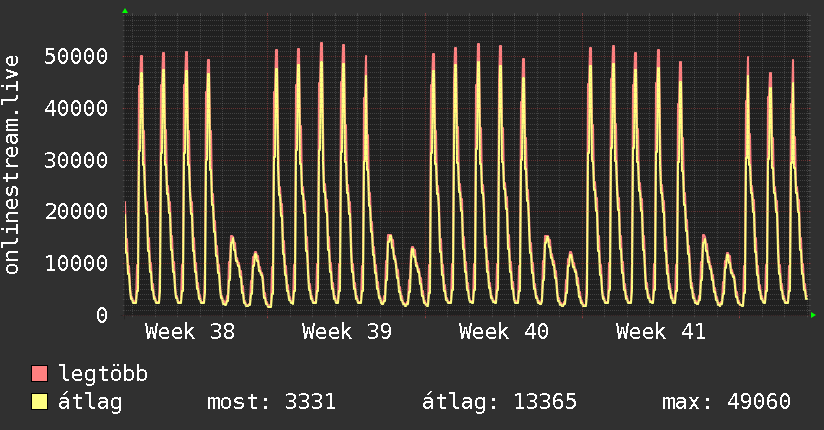Click the 0 y-axis value
The width and height of the screenshot is (824, 430).
102,315
